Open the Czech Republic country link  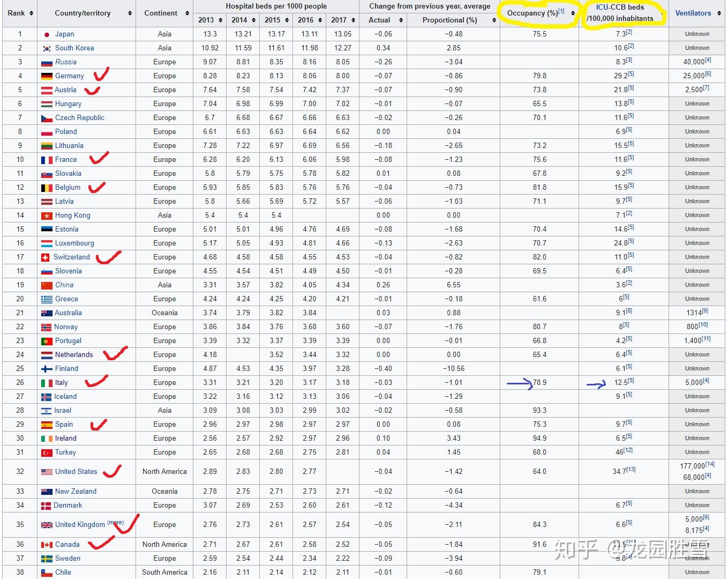79,118
